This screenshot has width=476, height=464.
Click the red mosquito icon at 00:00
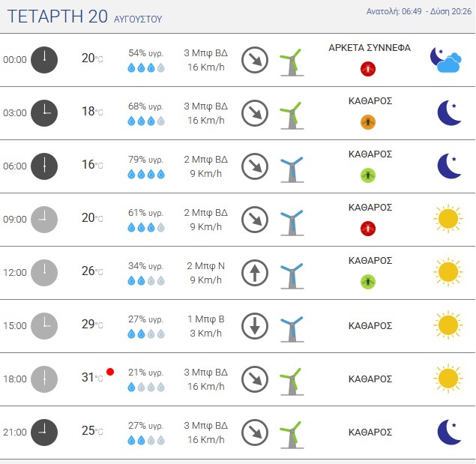coord(367,69)
